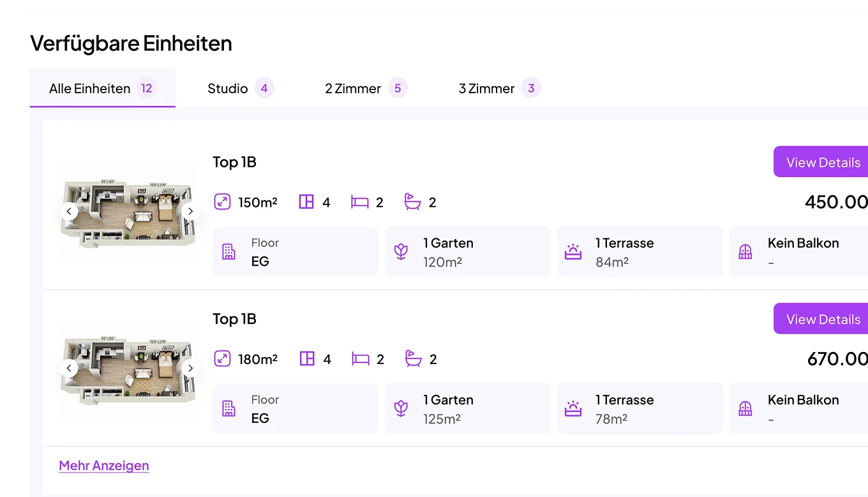Click the rooms layout icon in the first listing
Image resolution: width=868 pixels, height=497 pixels.
306,203
